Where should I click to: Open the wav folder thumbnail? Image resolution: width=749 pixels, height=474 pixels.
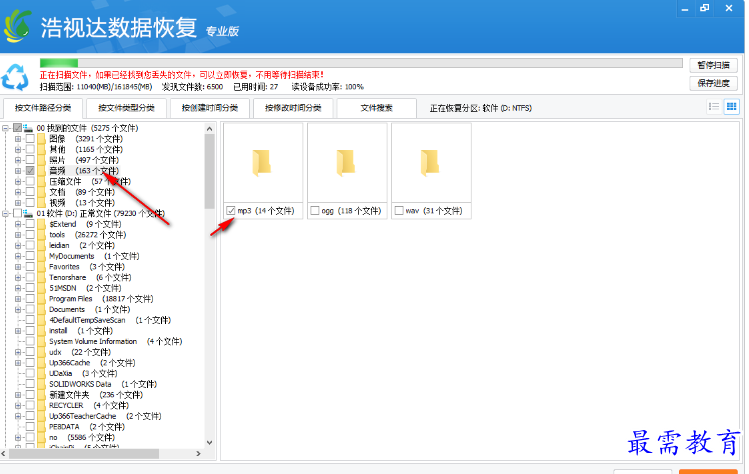(430, 162)
